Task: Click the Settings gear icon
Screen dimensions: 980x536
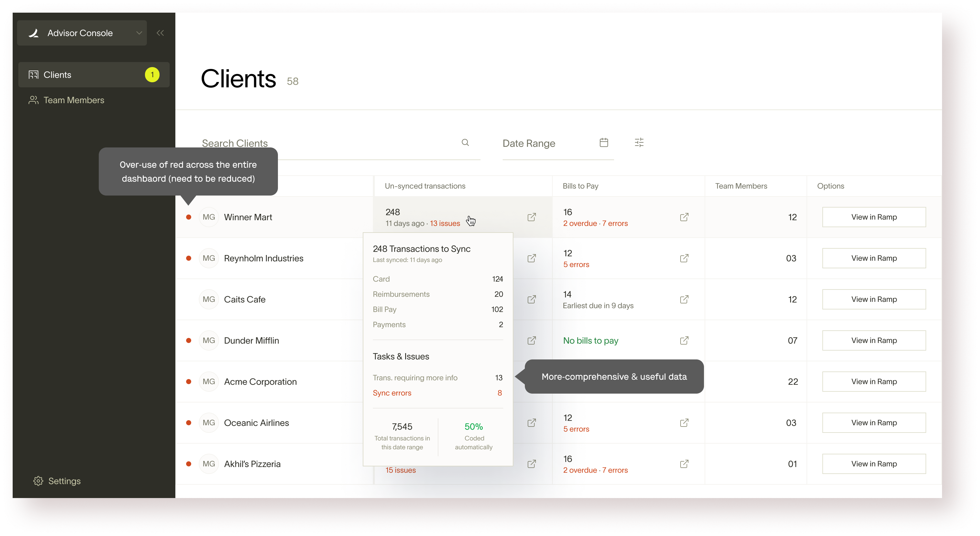Action: (38, 481)
